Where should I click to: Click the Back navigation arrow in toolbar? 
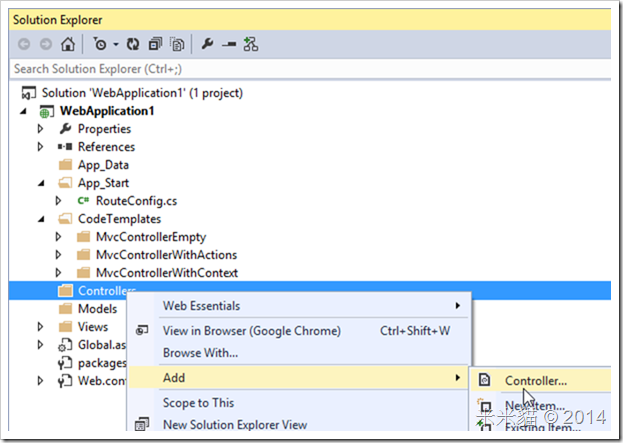[24, 44]
